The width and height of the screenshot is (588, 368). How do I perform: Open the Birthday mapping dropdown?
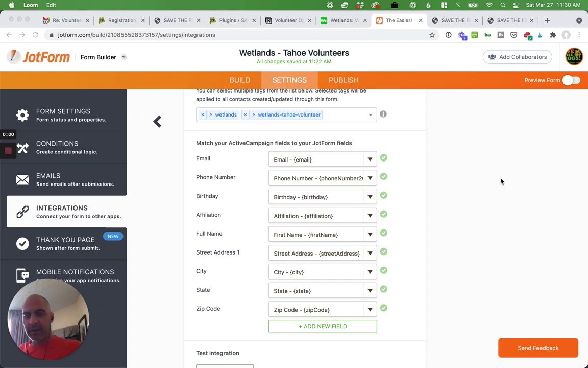point(323,197)
